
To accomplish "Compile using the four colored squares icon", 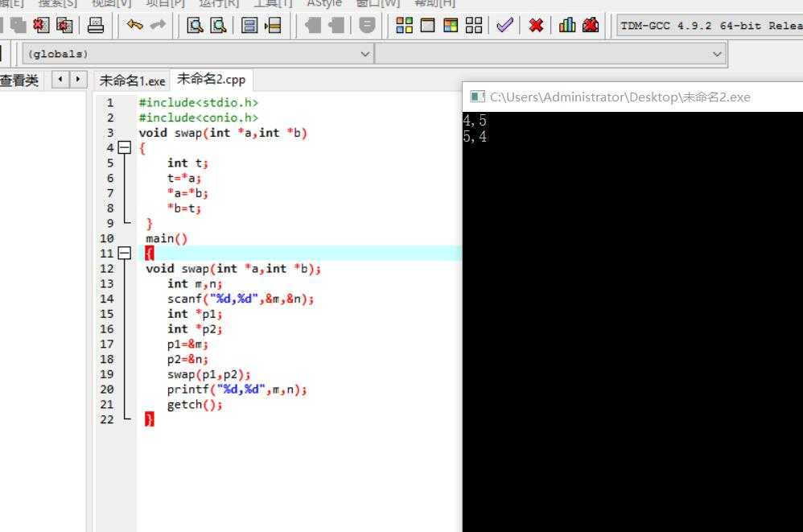I will point(404,25).
